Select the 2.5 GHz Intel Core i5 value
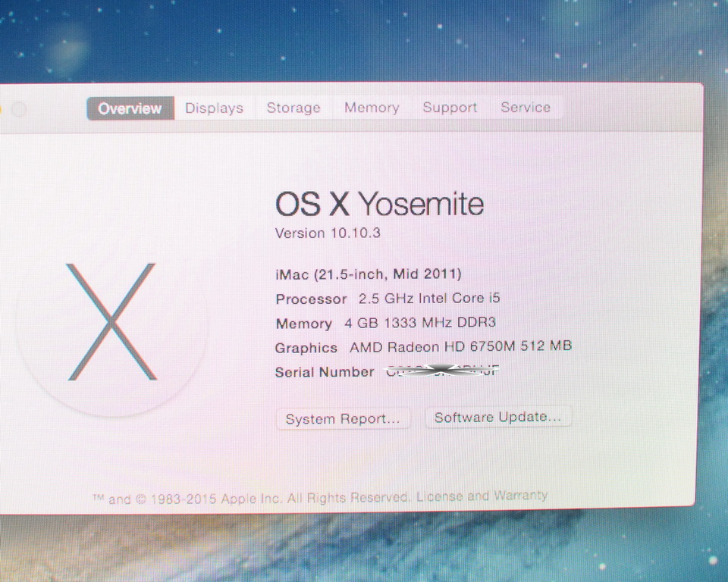This screenshot has width=728, height=582. pos(429,298)
